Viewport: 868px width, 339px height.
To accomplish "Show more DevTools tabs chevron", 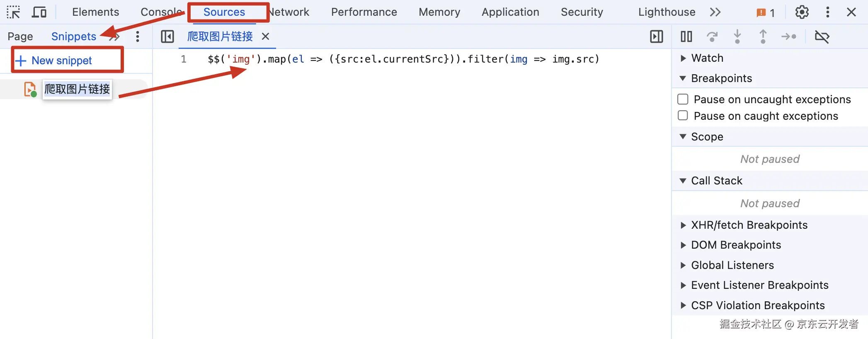I will tap(715, 12).
